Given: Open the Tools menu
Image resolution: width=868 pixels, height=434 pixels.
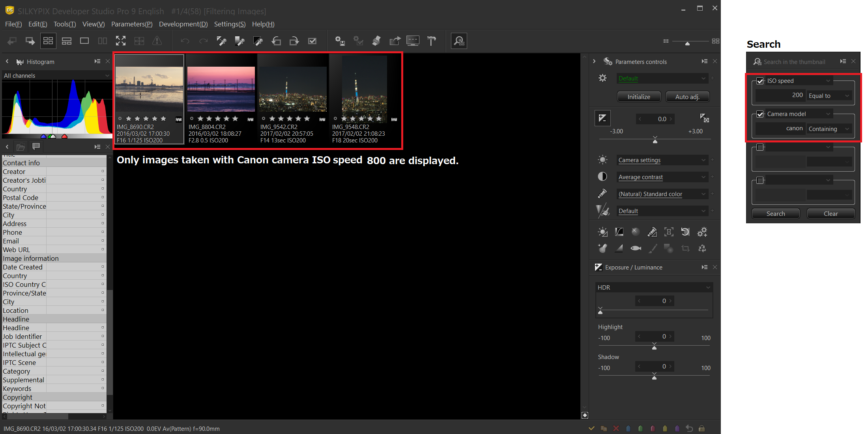Looking at the screenshot, I should pyautogui.click(x=65, y=24).
